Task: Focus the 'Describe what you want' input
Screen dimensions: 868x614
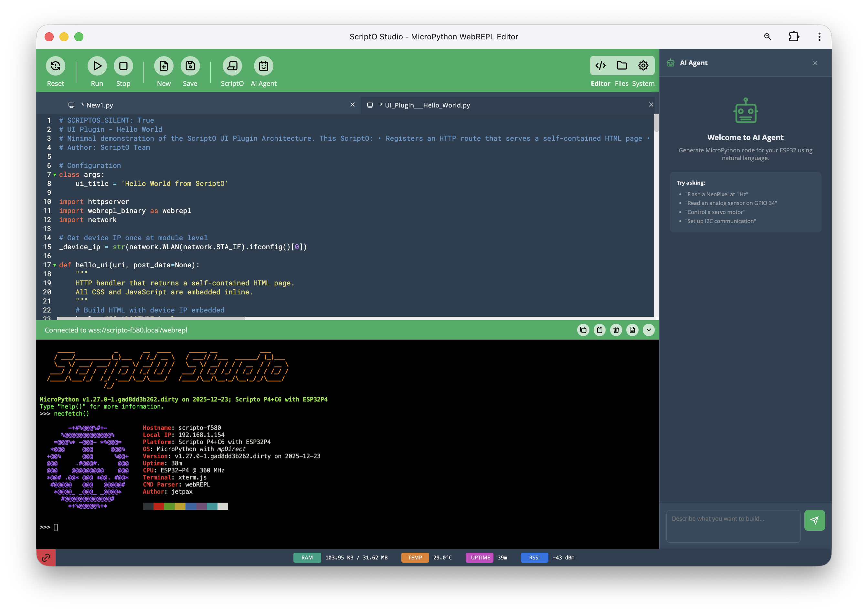Action: [x=733, y=526]
